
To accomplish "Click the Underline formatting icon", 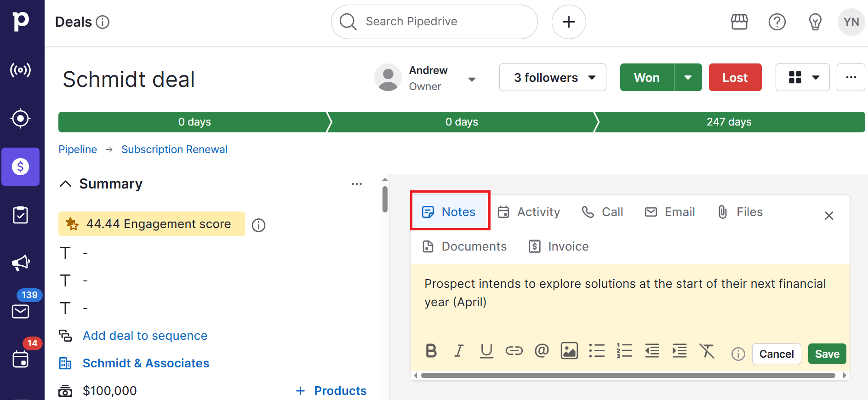I will 486,351.
